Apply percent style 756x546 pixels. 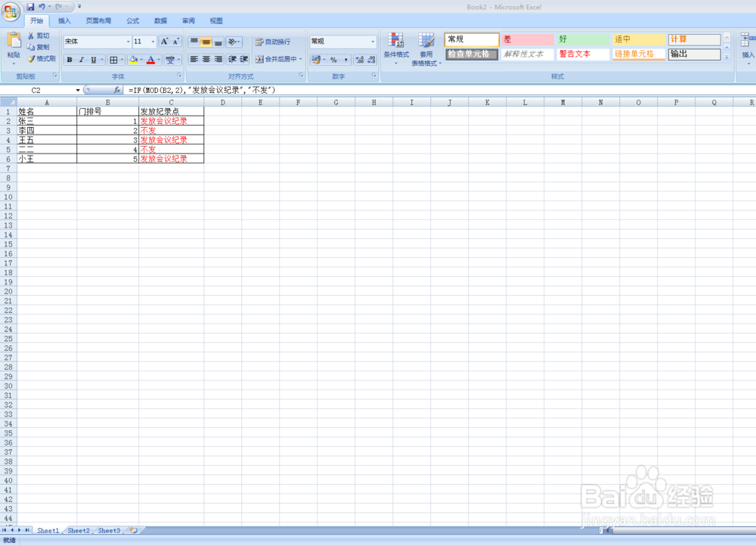click(333, 60)
